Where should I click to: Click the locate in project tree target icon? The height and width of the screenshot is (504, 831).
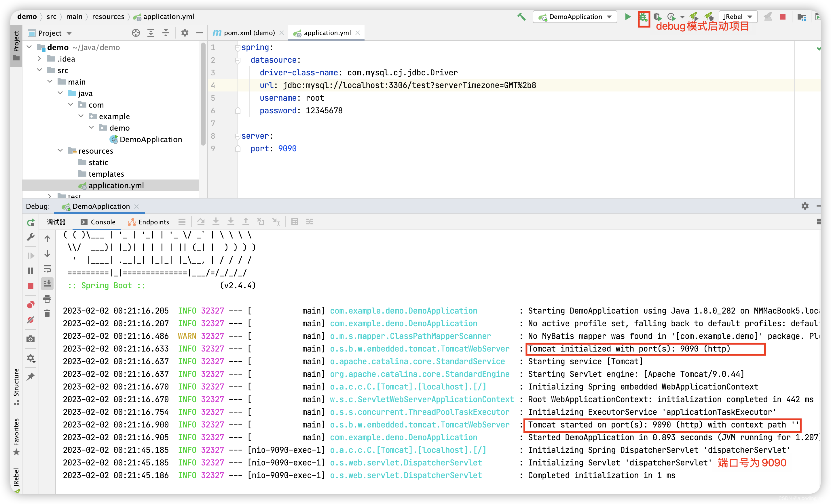coord(136,33)
